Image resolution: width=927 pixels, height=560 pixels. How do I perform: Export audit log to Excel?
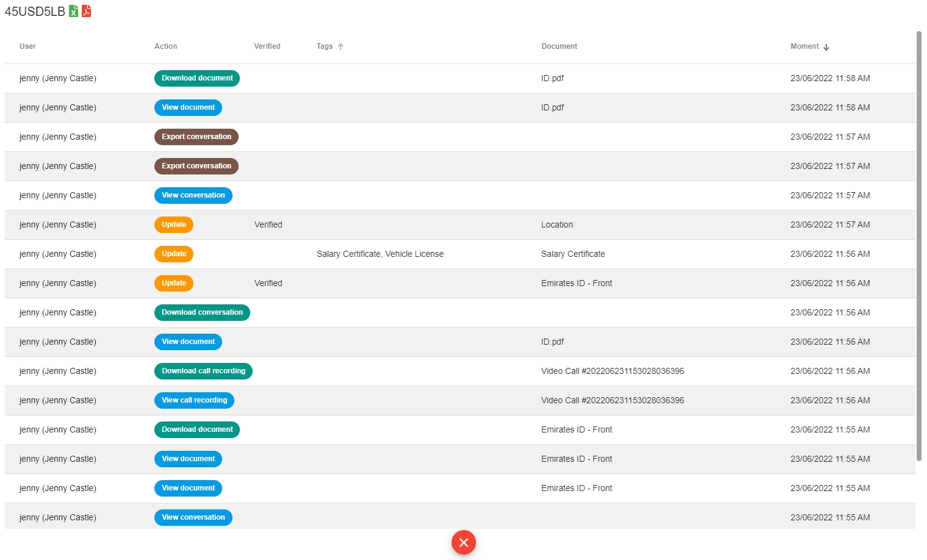73,11
